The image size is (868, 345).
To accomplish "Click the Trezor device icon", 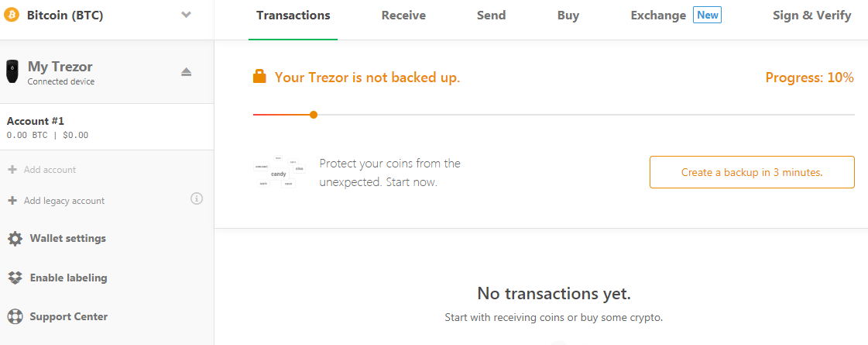I will 13,72.
